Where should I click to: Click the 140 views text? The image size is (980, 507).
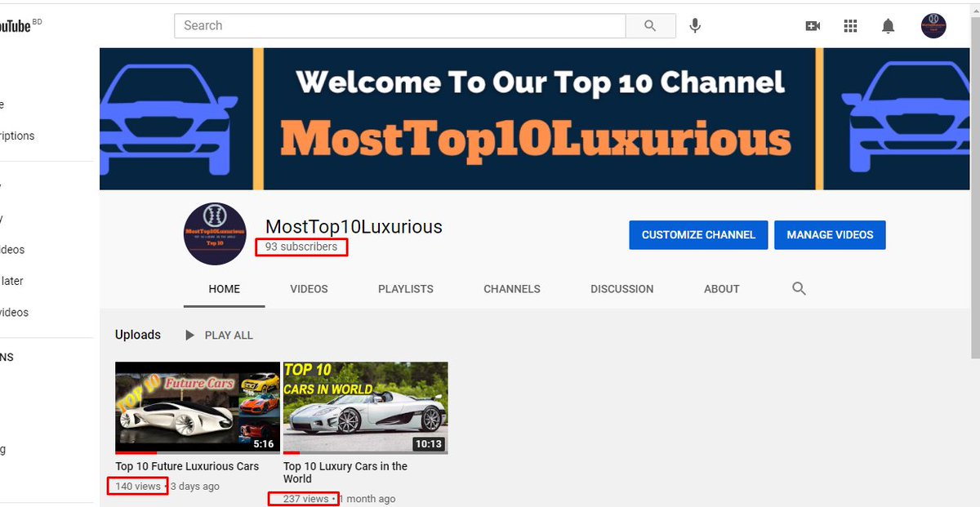(x=138, y=487)
